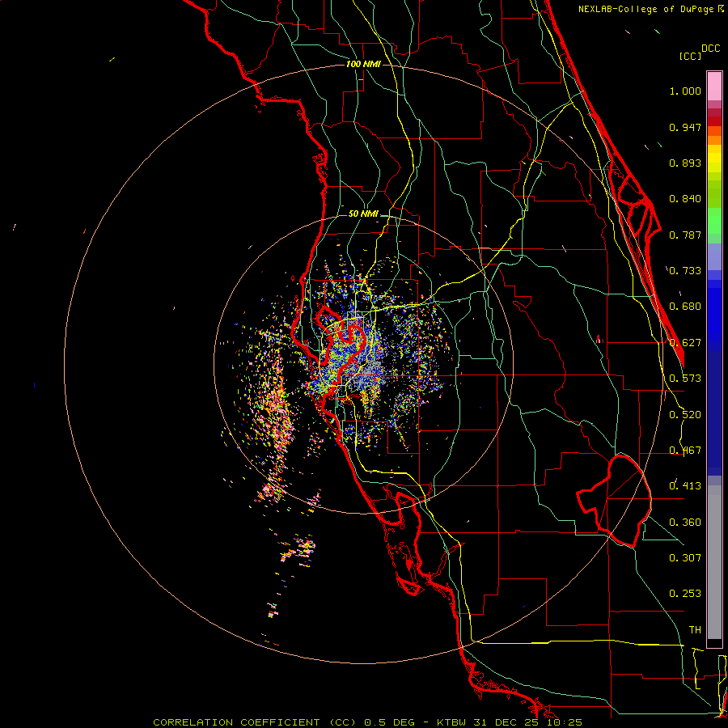Click the 0.893 scale value
Image resolution: width=728 pixels, height=728 pixels.
(685, 163)
